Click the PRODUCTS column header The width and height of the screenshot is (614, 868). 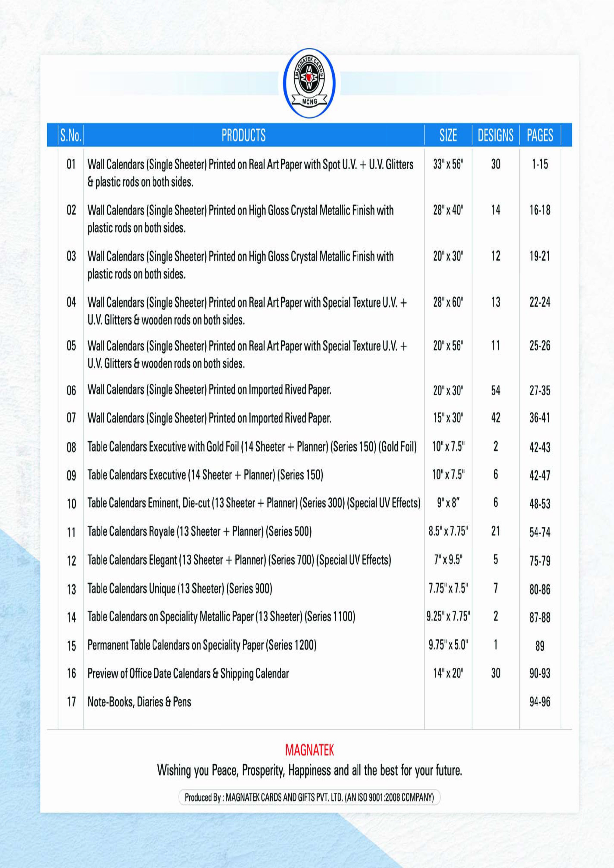243,135
